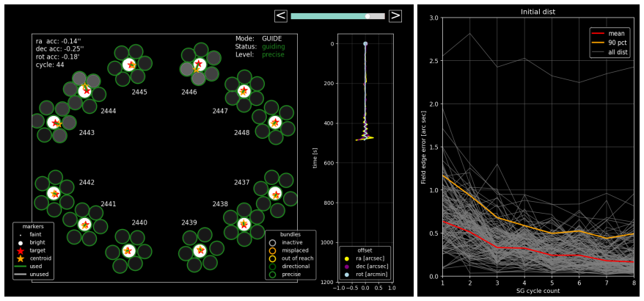Screen dimensions: 644x301
Task: Click the offset marker at time zero
Action: coord(365,43)
